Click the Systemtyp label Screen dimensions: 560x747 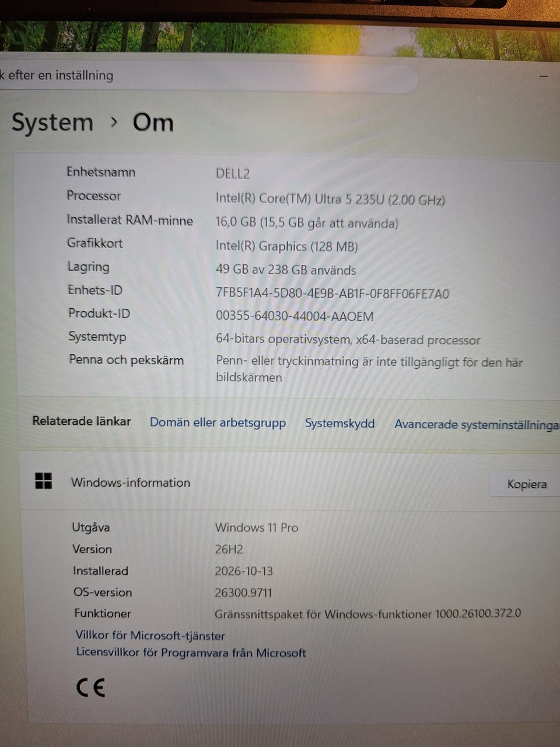pyautogui.click(x=97, y=337)
